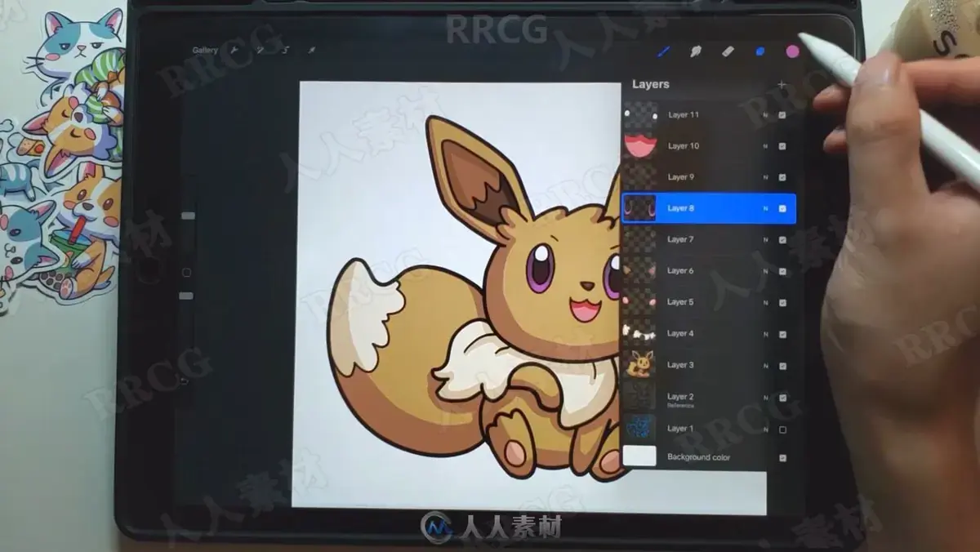The height and width of the screenshot is (552, 980).
Task: Uncheck Layer 2 Reference visibility box
Action: pos(782,398)
